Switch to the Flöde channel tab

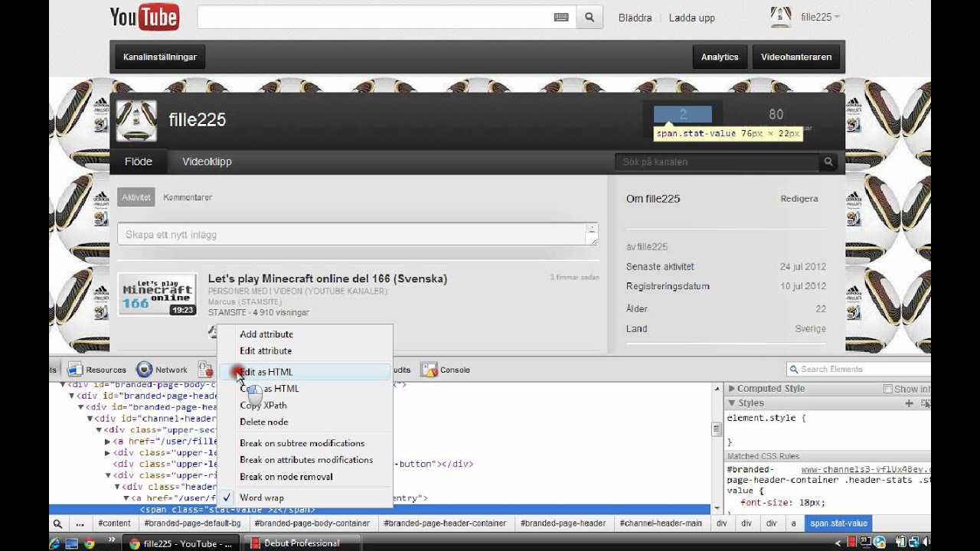pos(139,162)
